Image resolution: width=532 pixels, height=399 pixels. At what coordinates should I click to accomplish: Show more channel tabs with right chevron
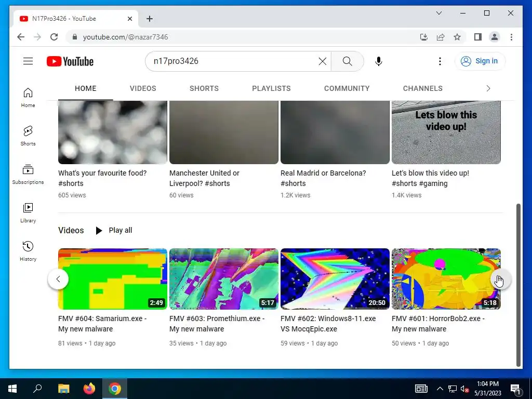pos(488,88)
